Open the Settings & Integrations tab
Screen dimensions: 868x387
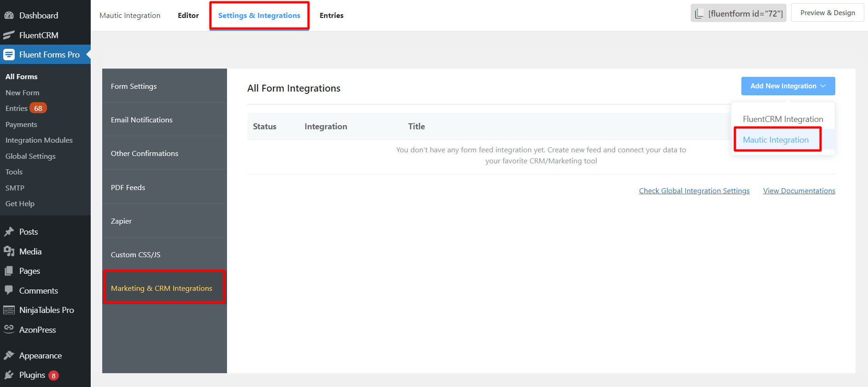click(259, 16)
